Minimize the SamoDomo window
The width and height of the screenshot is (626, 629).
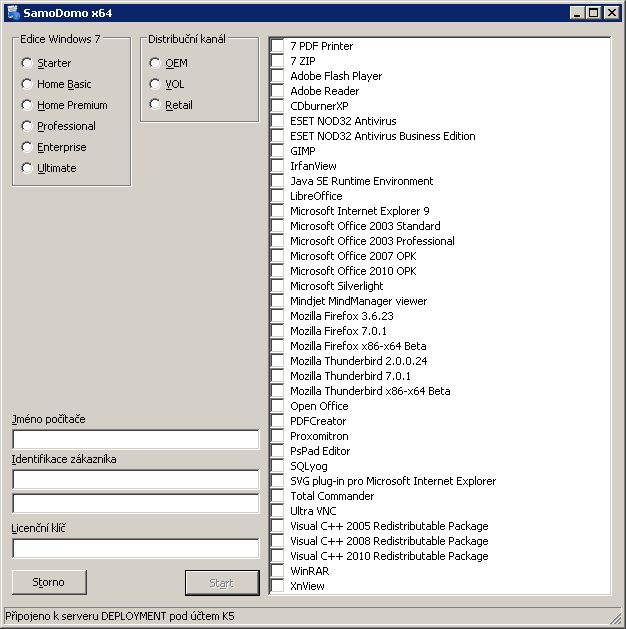point(577,13)
